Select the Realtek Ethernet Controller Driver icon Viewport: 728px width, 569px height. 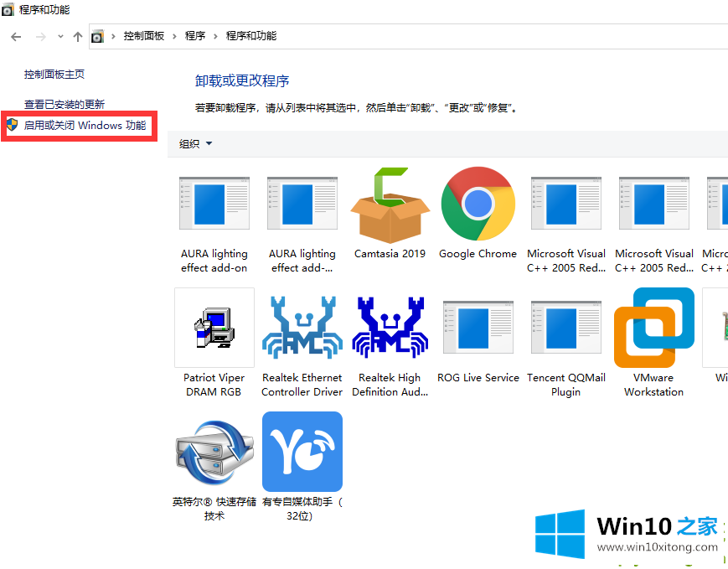pyautogui.click(x=302, y=328)
